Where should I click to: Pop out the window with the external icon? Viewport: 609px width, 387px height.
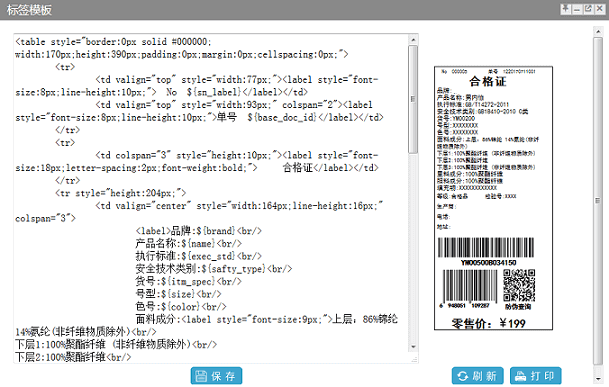tap(588, 9)
